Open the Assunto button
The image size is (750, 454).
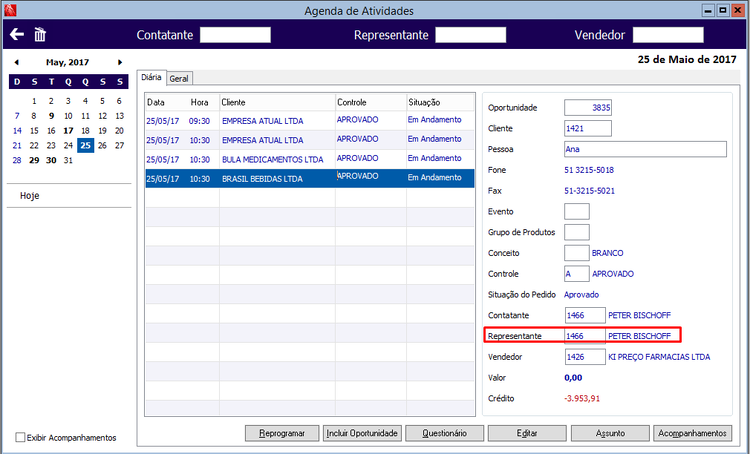click(x=610, y=433)
